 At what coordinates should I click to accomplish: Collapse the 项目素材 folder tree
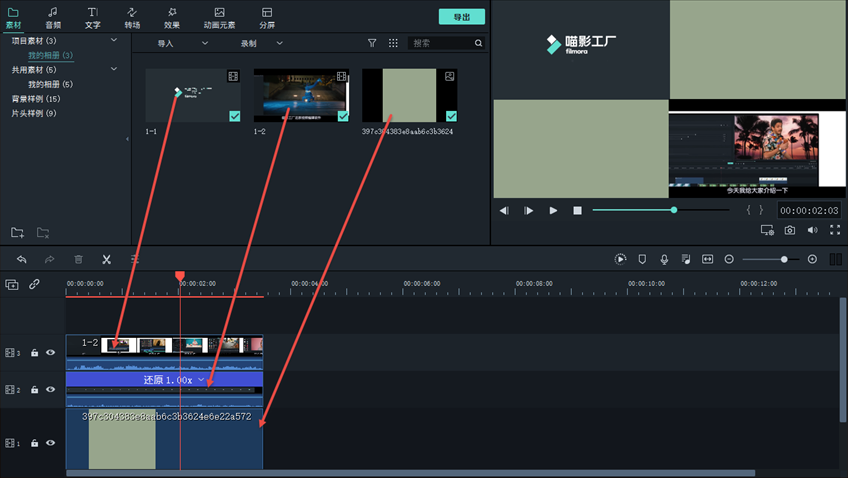coord(114,41)
